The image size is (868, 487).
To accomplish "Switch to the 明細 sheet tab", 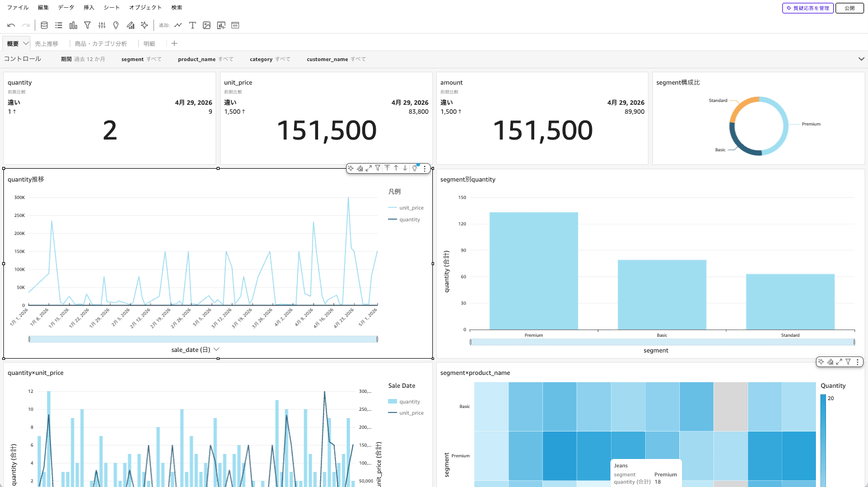I will pyautogui.click(x=149, y=44).
